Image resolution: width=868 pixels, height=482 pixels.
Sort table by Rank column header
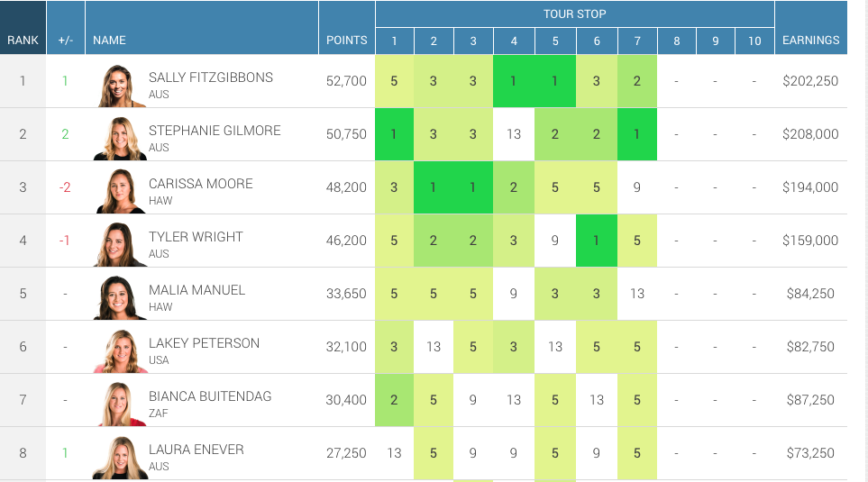click(x=23, y=40)
